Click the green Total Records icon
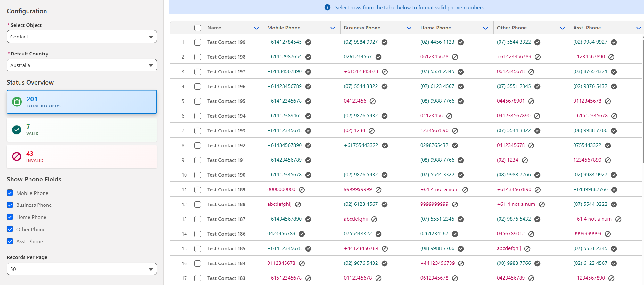 point(17,102)
